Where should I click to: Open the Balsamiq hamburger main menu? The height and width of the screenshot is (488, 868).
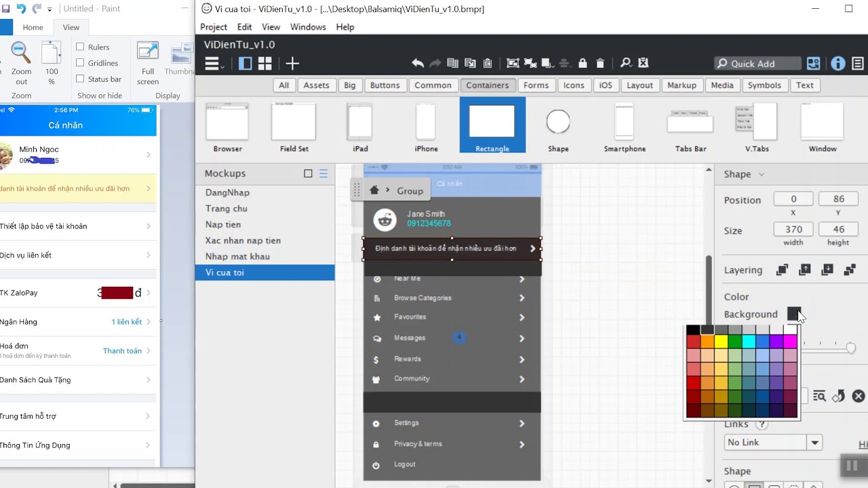point(214,64)
